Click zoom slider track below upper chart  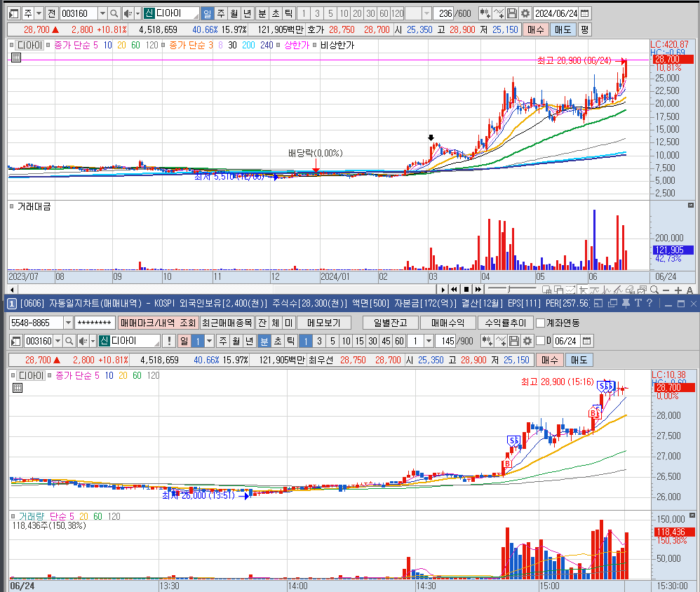513,289
